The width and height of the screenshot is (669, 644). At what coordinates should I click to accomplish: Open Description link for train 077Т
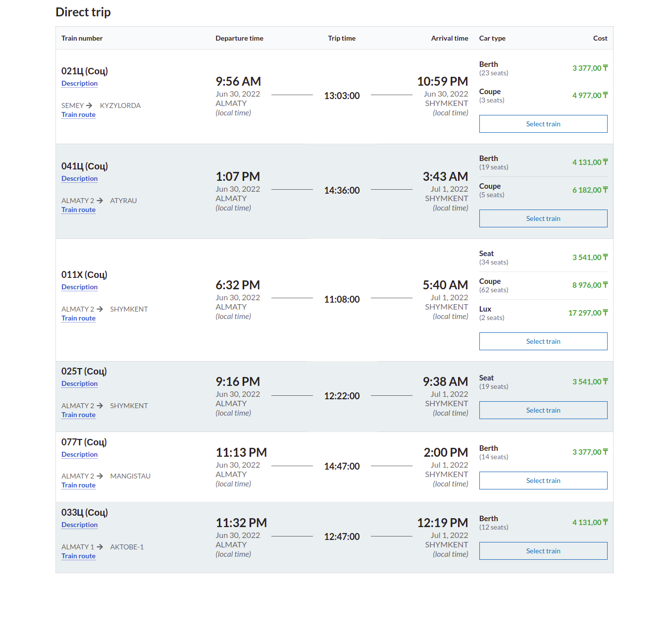tap(79, 454)
